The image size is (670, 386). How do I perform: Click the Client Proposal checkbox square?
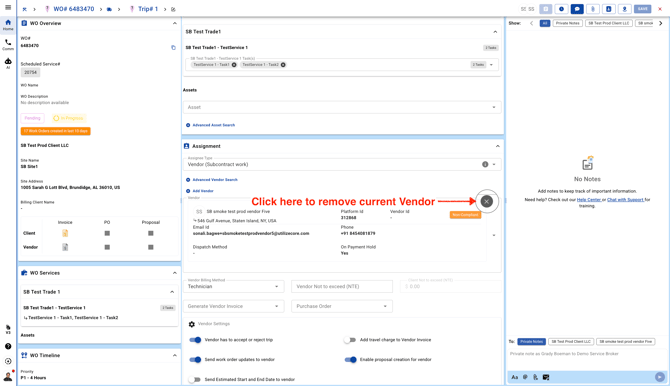click(151, 233)
